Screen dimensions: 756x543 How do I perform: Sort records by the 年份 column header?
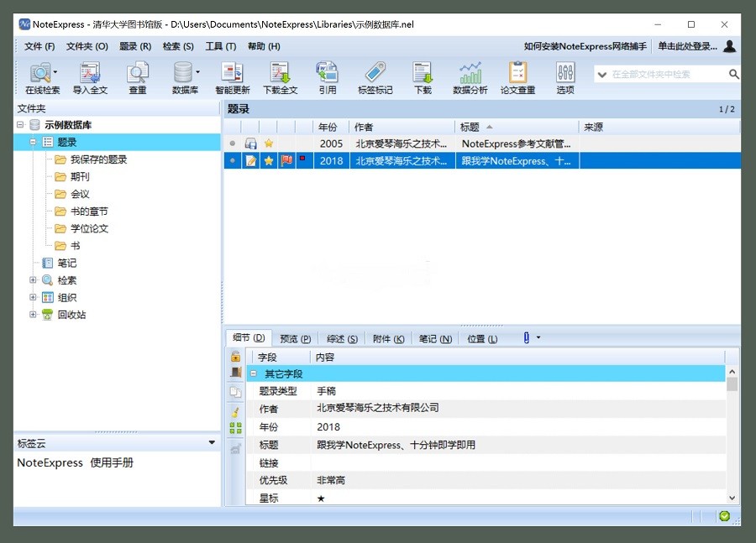point(330,127)
